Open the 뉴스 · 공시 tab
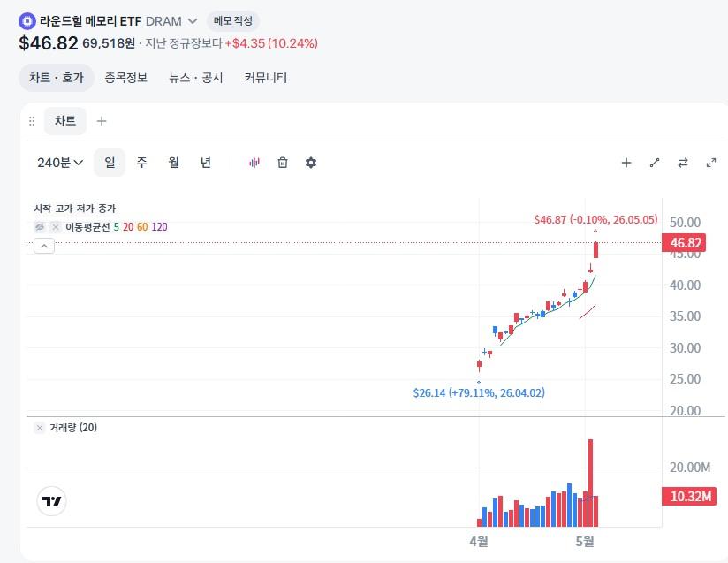This screenshot has height=563, width=728. click(196, 78)
